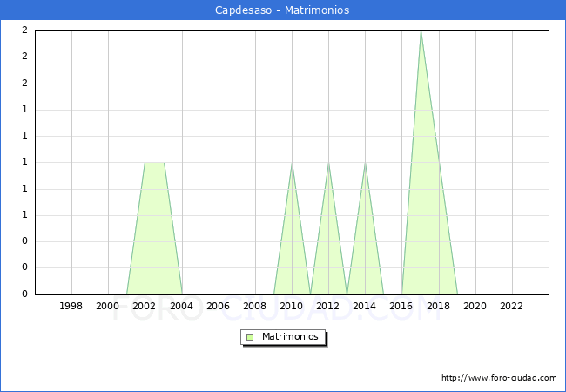566x392 pixels.
Task: Click the 2022 x-axis label
Action: pyautogui.click(x=512, y=306)
